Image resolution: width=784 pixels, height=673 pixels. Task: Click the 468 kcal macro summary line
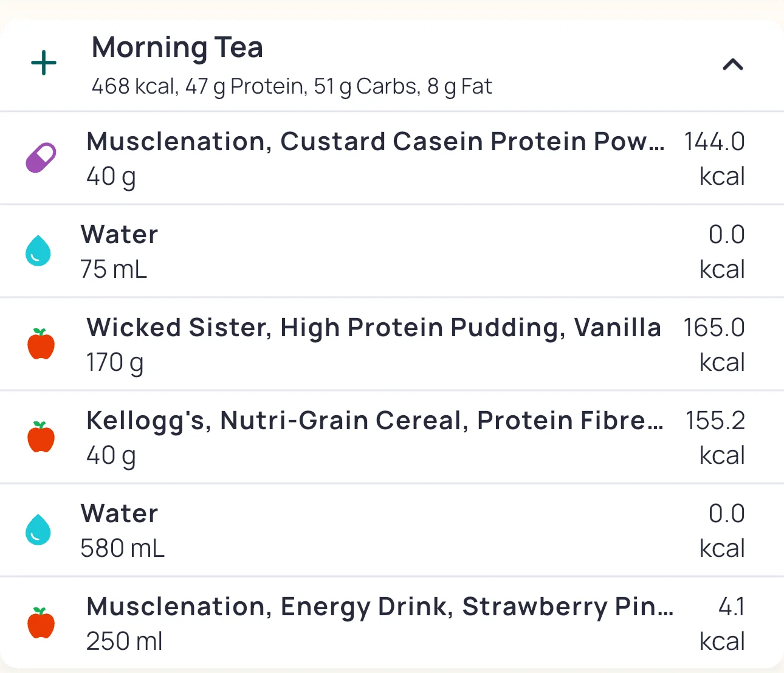coord(292,86)
